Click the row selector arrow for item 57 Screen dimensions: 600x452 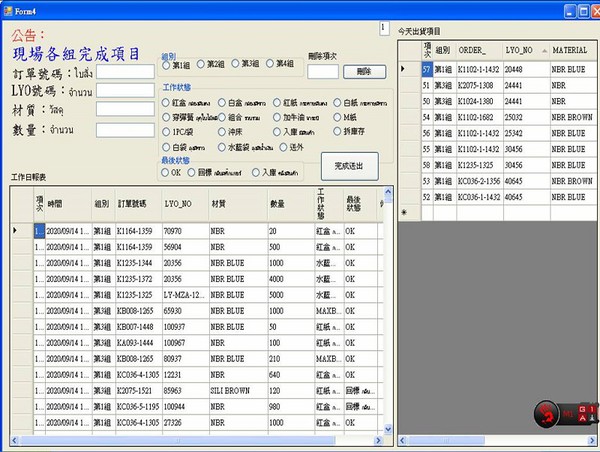(404, 69)
